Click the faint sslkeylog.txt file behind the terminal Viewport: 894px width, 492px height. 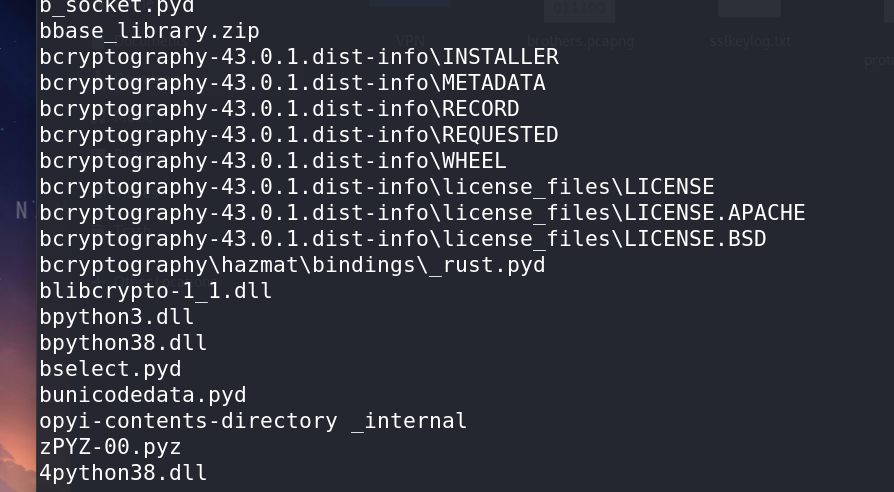(x=750, y=41)
